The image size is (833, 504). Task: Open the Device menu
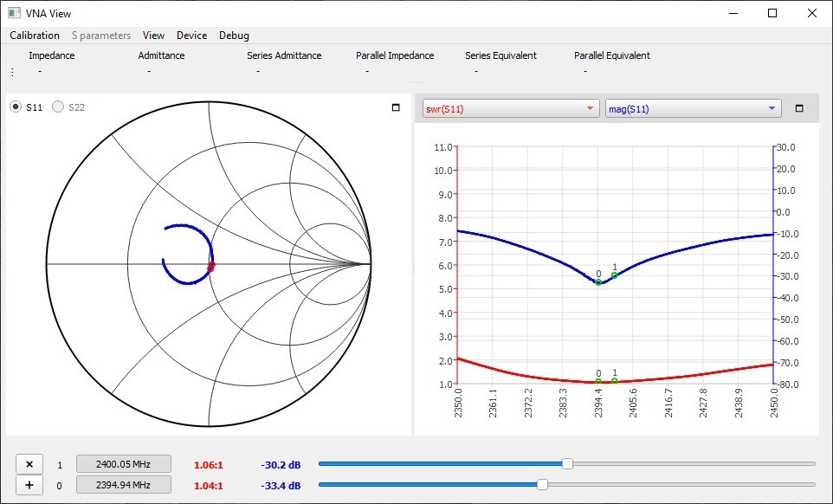coord(191,36)
